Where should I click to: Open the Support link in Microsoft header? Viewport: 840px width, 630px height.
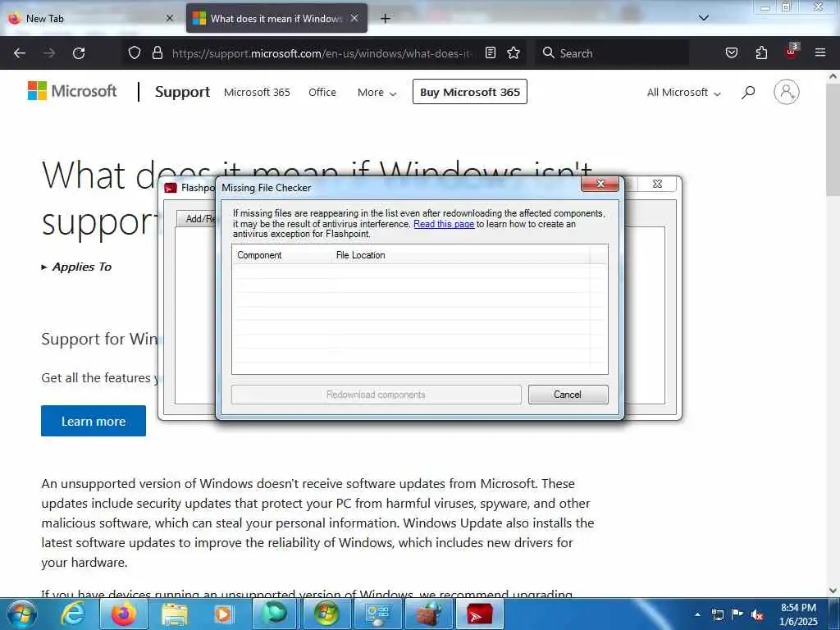pos(182,92)
